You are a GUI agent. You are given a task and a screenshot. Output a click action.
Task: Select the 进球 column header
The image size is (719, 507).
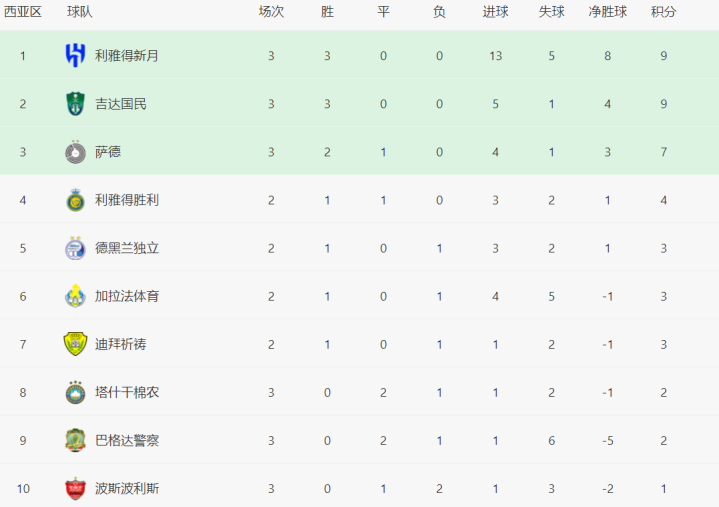tap(496, 12)
